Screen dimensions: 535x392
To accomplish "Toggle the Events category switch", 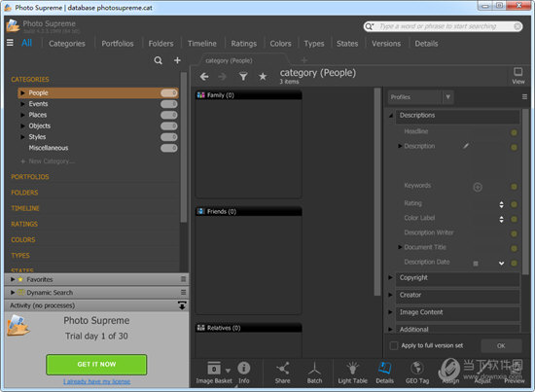I will click(x=169, y=104).
